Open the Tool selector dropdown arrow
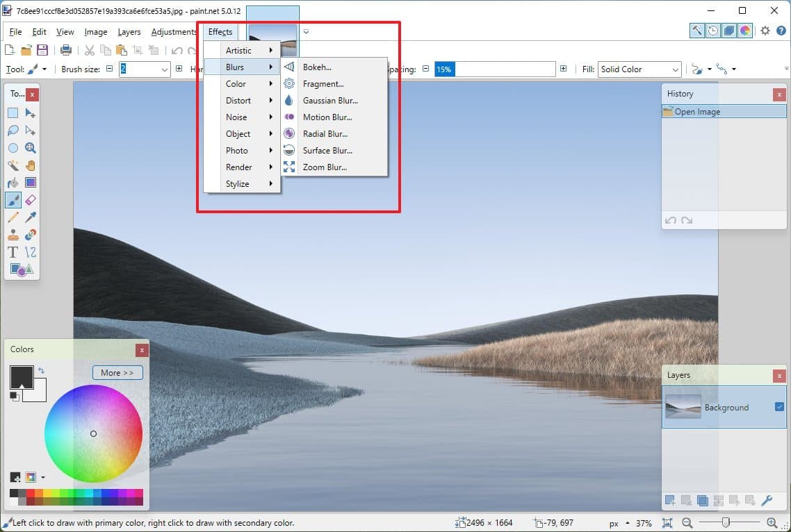The width and height of the screenshot is (791, 532). [x=44, y=69]
